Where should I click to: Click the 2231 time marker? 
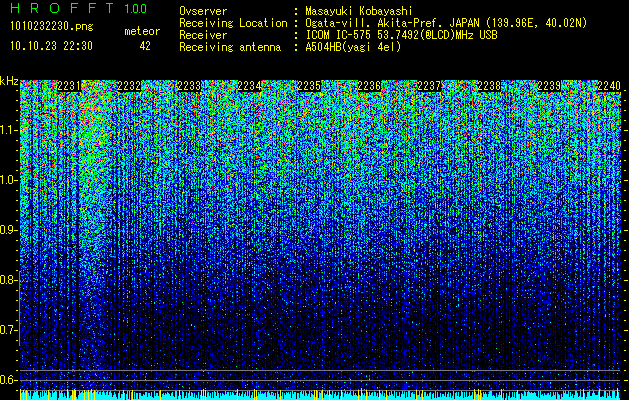[x=69, y=86]
